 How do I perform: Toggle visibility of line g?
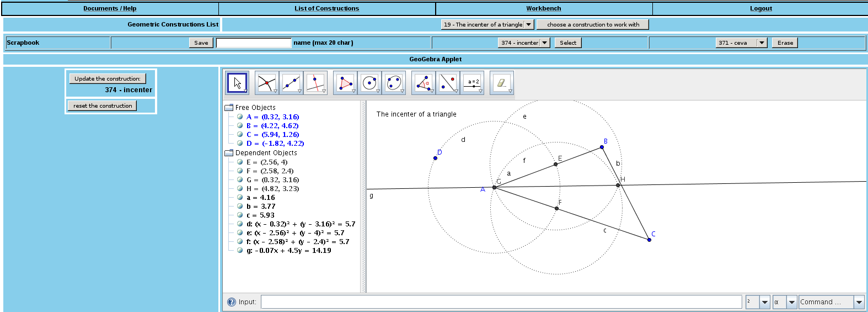pyautogui.click(x=240, y=250)
